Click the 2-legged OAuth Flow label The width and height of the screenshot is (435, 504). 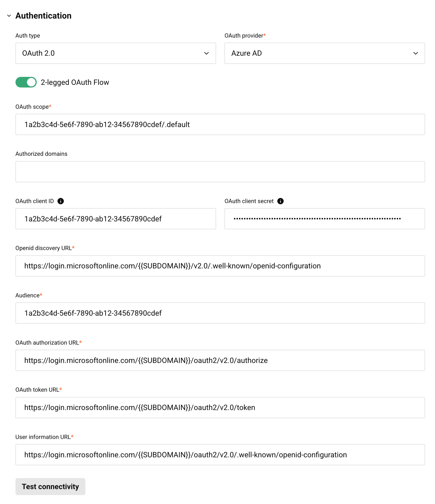tap(75, 82)
